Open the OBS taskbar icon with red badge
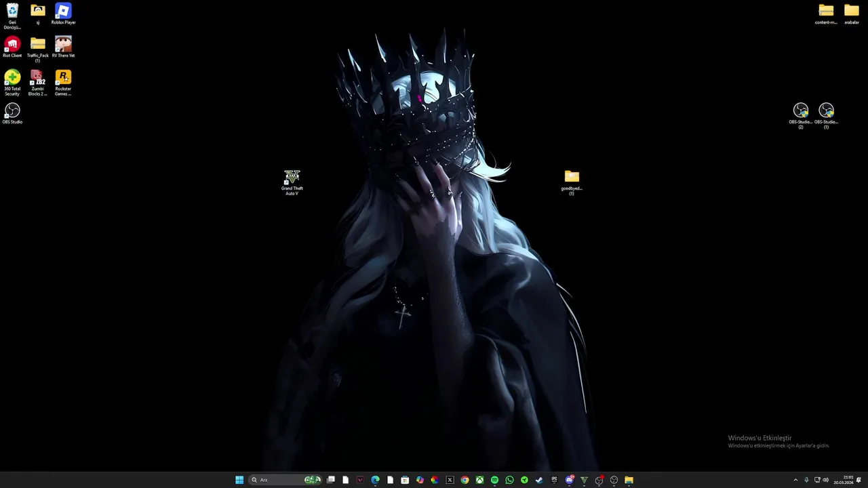 pos(599,480)
